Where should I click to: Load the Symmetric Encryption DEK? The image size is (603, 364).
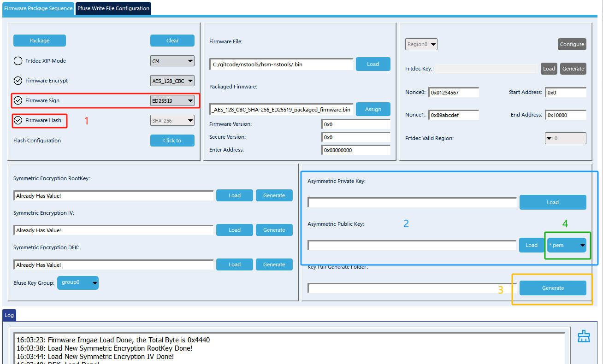point(235,264)
